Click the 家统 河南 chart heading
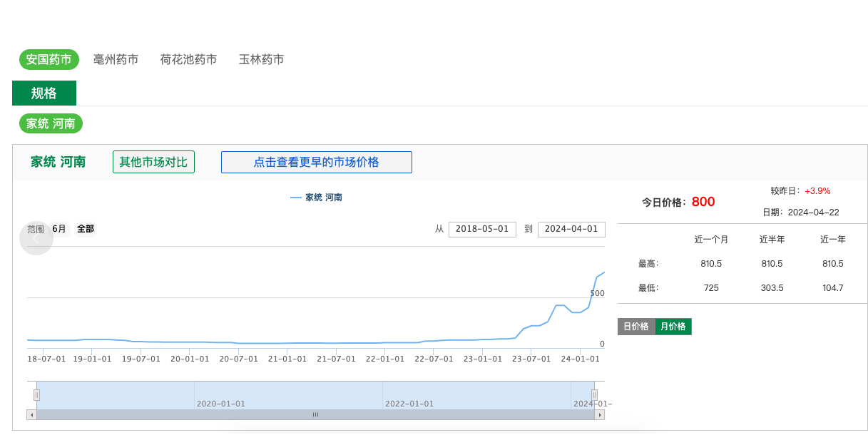 pos(58,162)
